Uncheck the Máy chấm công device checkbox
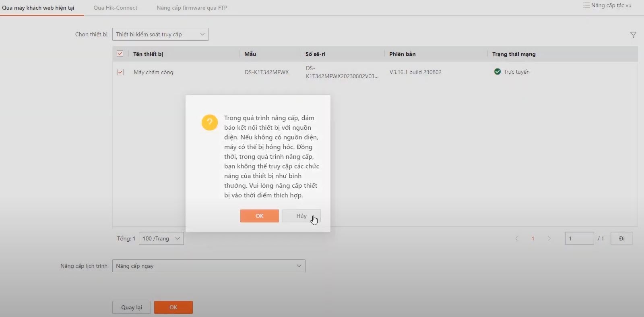644x317 pixels. (120, 72)
